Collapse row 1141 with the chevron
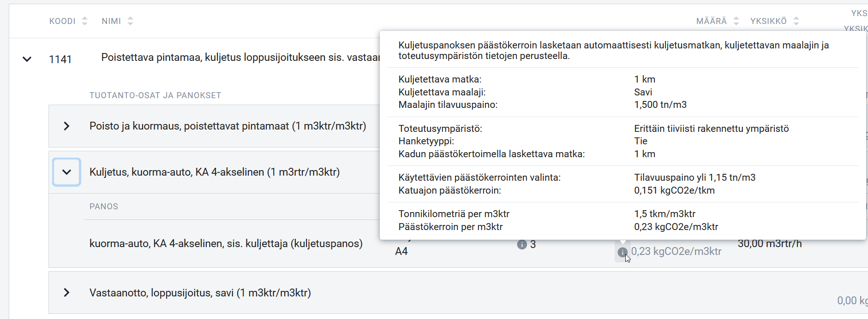868x319 pixels. tap(27, 59)
